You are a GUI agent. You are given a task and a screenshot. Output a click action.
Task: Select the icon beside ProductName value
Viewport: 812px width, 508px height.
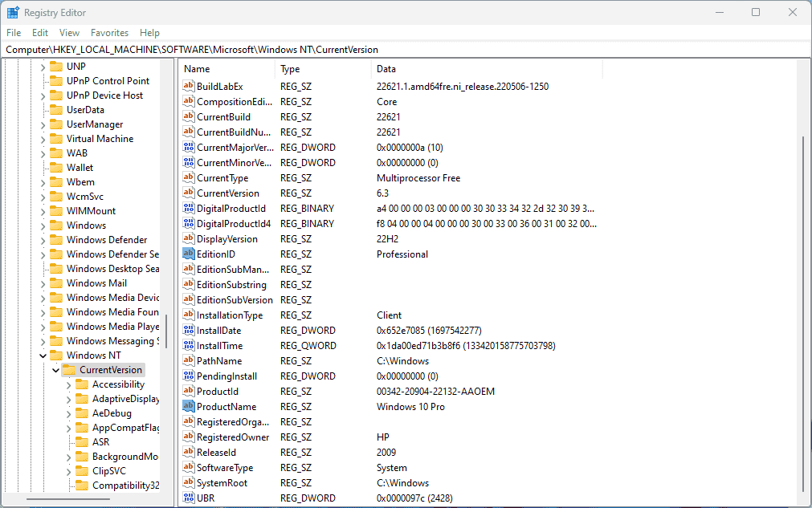click(x=189, y=406)
